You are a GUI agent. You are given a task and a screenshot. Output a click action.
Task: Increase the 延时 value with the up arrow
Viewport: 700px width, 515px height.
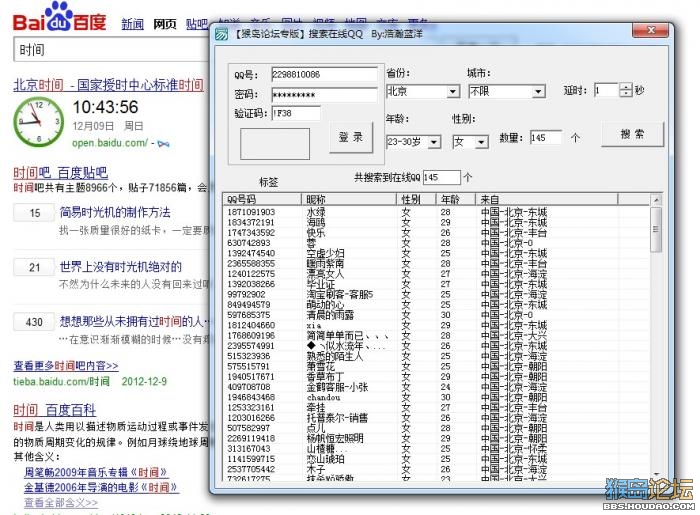[x=626, y=87]
